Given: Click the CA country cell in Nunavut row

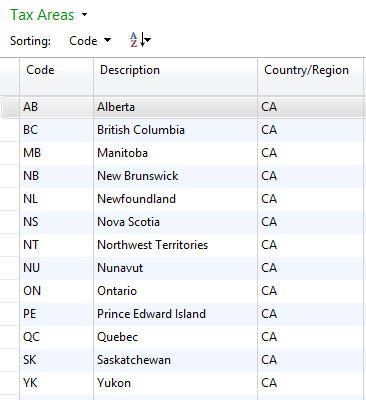Looking at the screenshot, I should [310, 268].
